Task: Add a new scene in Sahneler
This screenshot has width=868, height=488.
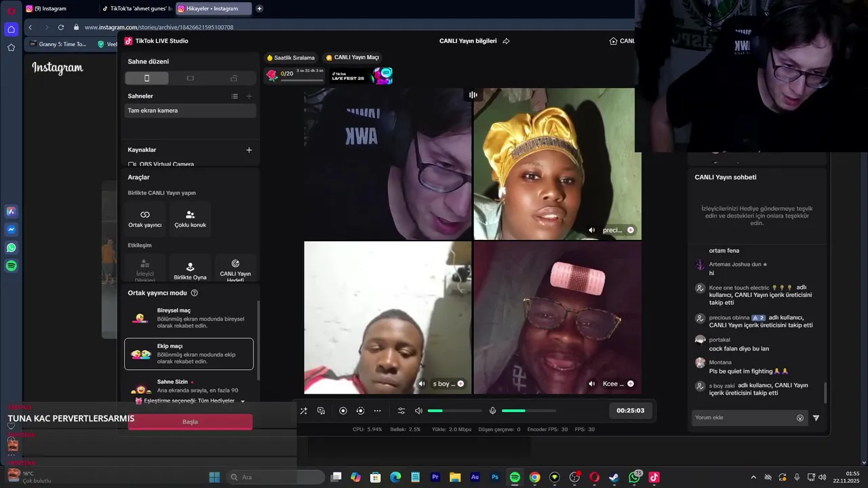Action: click(249, 96)
